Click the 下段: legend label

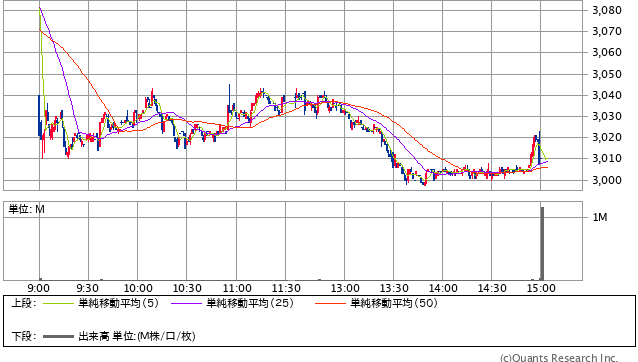[24, 336]
